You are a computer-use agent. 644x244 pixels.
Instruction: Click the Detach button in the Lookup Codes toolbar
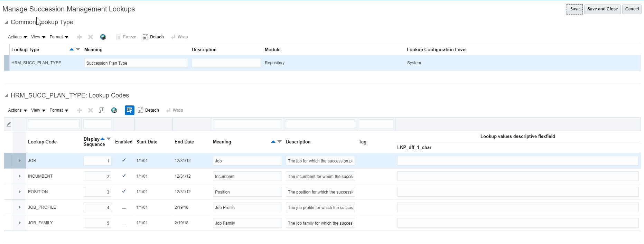click(x=149, y=110)
